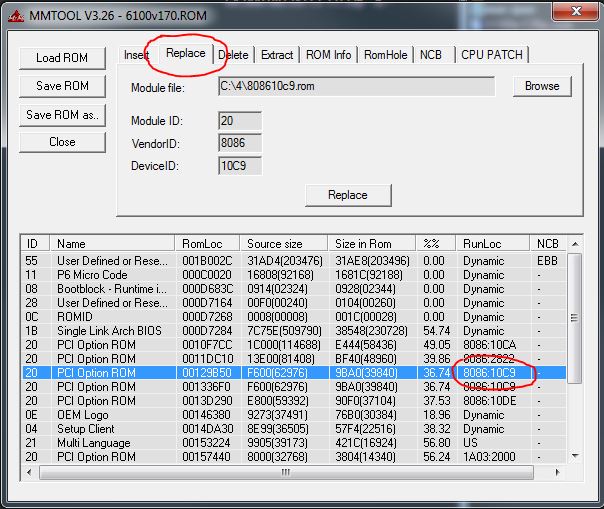Click Save ROM as.. button
The height and width of the screenshot is (509, 604).
tap(62, 115)
